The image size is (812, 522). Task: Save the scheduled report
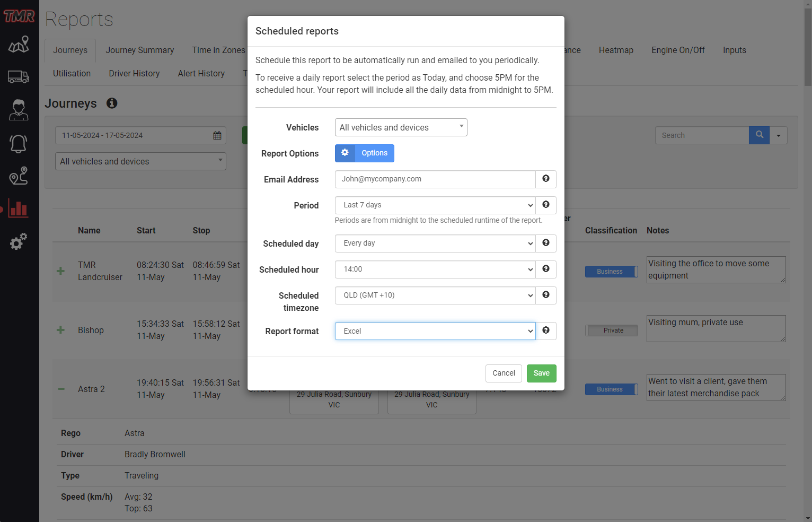pyautogui.click(x=541, y=373)
